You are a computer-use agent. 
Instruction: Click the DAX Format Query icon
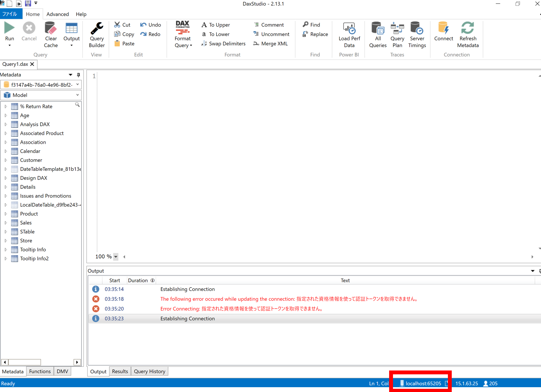(183, 28)
